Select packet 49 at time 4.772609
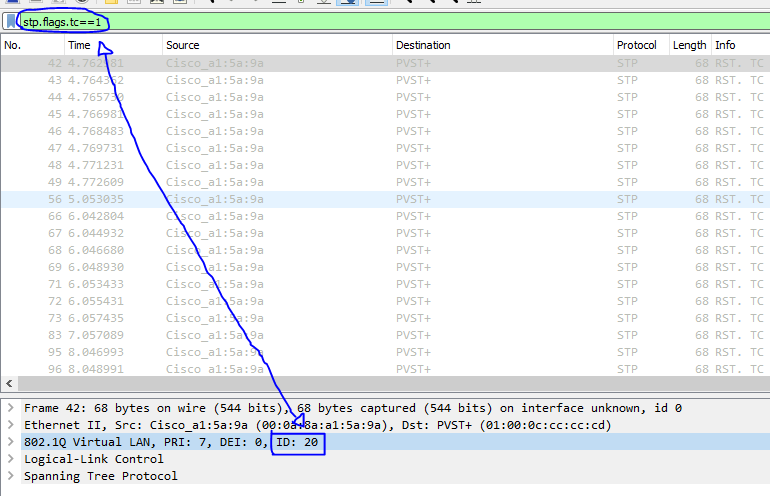This screenshot has height=496, width=770. 385,182
